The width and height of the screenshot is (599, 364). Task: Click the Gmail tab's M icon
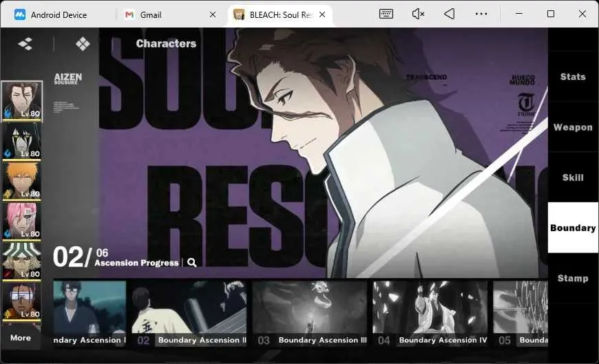tap(129, 14)
